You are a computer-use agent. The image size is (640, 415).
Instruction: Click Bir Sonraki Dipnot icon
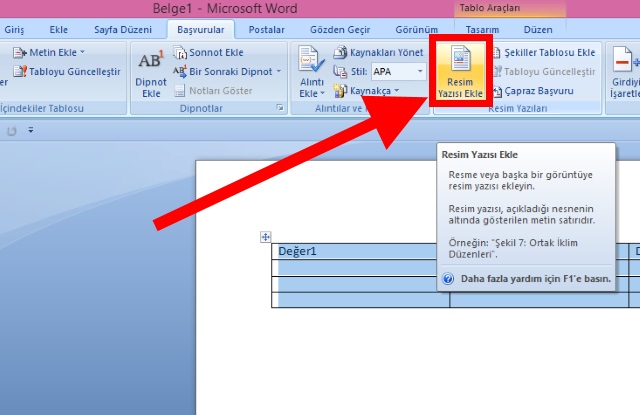[180, 71]
